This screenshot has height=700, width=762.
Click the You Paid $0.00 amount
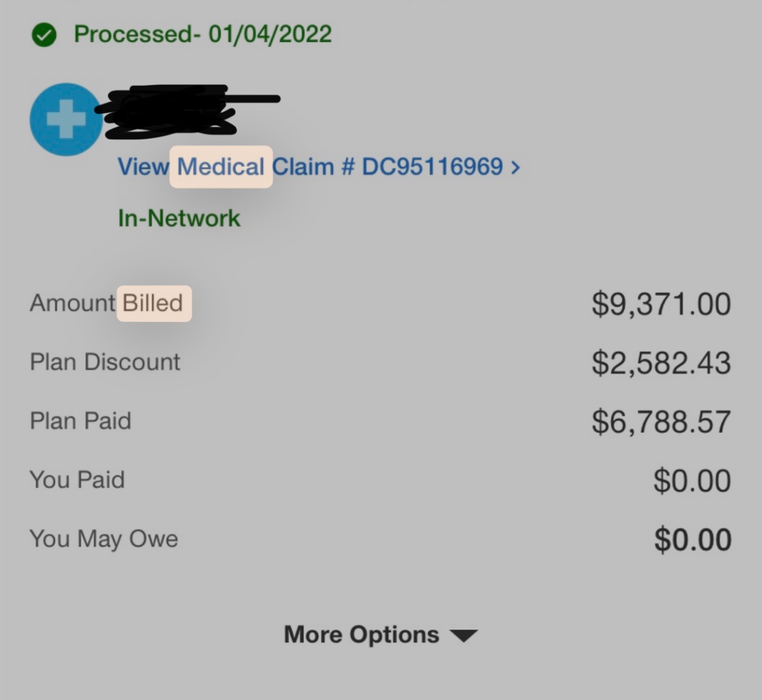coord(692,481)
